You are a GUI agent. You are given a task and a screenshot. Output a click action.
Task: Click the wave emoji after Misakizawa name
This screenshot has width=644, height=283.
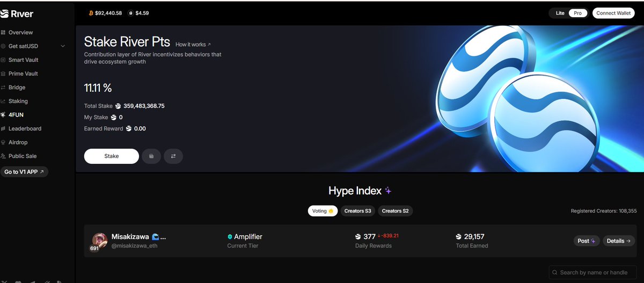[156, 237]
